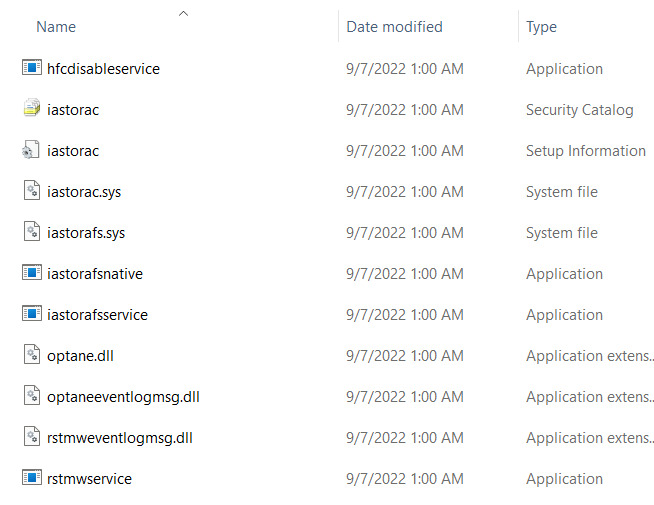Sort files by the Name column header
This screenshot has width=654, height=505.
(x=56, y=27)
